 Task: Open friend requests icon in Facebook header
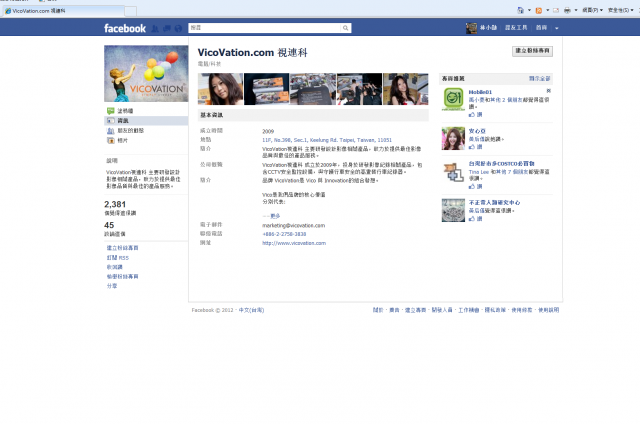[x=155, y=28]
